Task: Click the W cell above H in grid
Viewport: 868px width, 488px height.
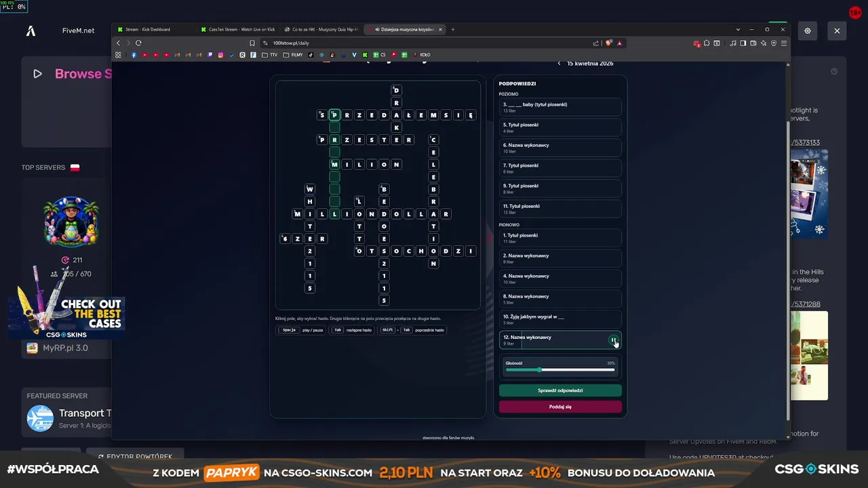Action: pos(310,189)
